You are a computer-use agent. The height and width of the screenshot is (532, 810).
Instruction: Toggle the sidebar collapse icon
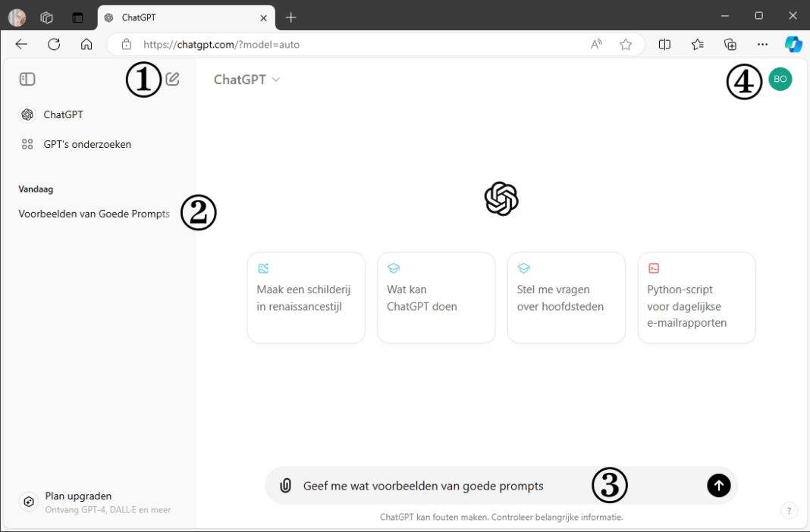27,79
